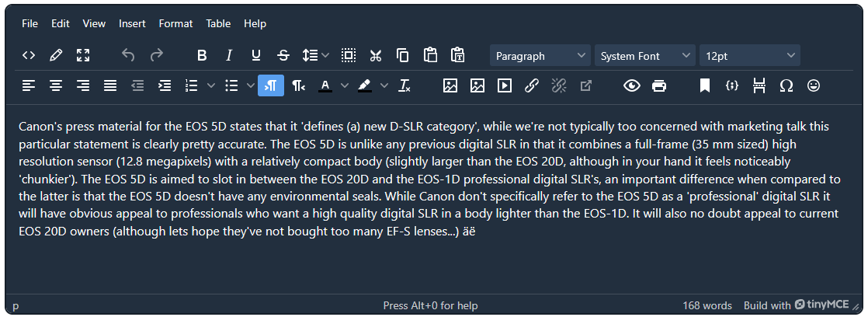This screenshot has width=868, height=317.
Task: Insert a link with chain icon
Action: 531,85
